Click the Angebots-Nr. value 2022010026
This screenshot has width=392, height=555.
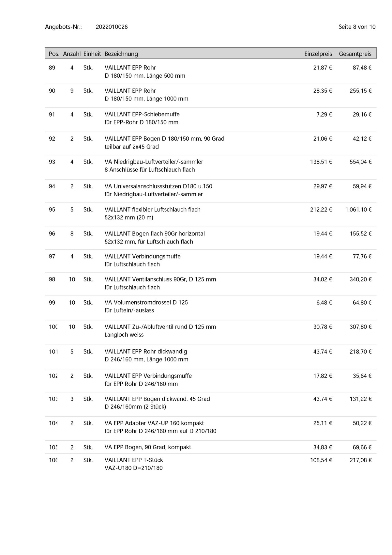coord(112,27)
